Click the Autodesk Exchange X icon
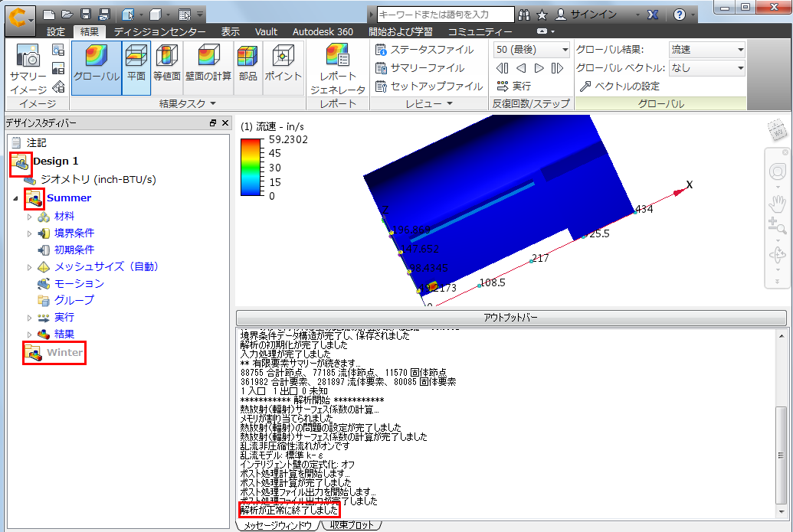This screenshot has width=793, height=532. tap(653, 15)
